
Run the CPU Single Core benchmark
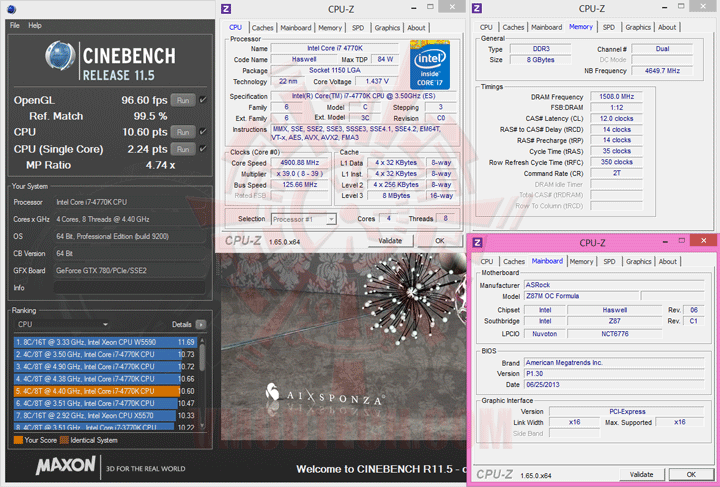[x=183, y=149]
